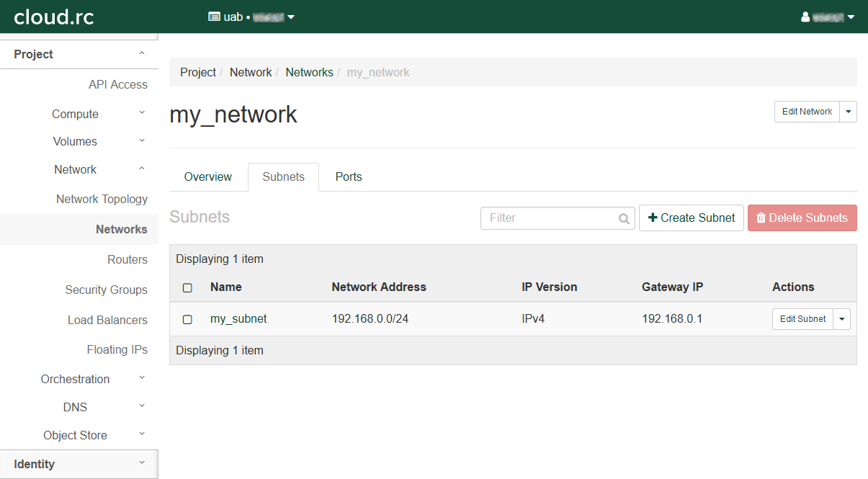Expand the Compute sidebar section
This screenshot has width=868, height=479.
point(76,114)
